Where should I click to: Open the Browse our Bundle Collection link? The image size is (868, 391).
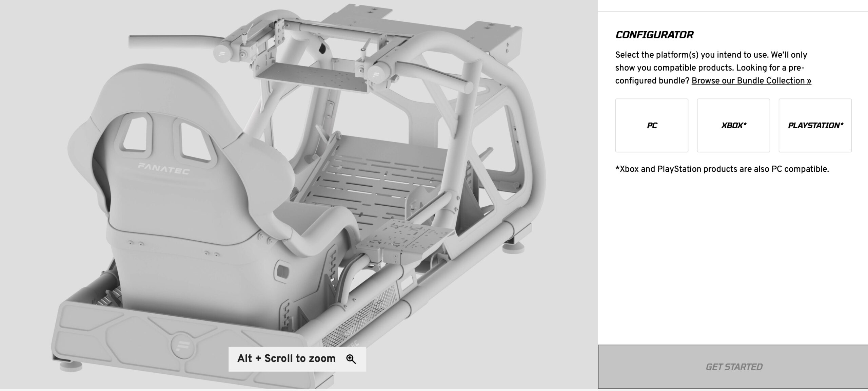pos(751,81)
